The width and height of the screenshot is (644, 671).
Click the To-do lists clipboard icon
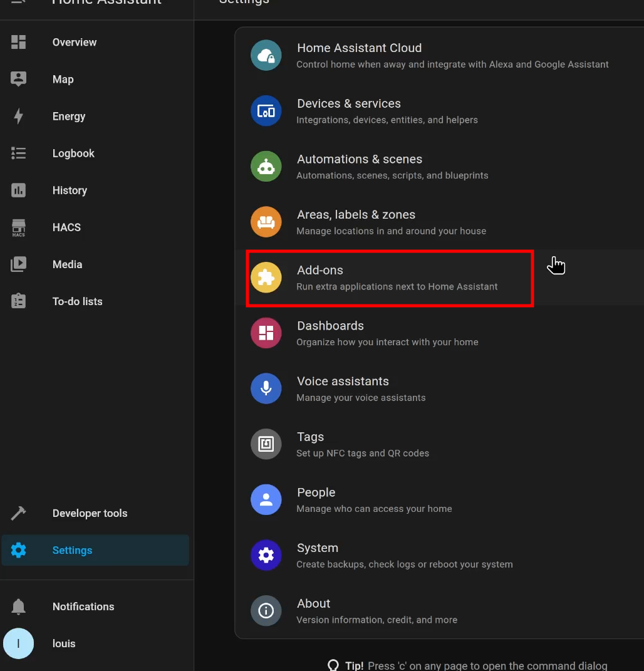(x=18, y=301)
